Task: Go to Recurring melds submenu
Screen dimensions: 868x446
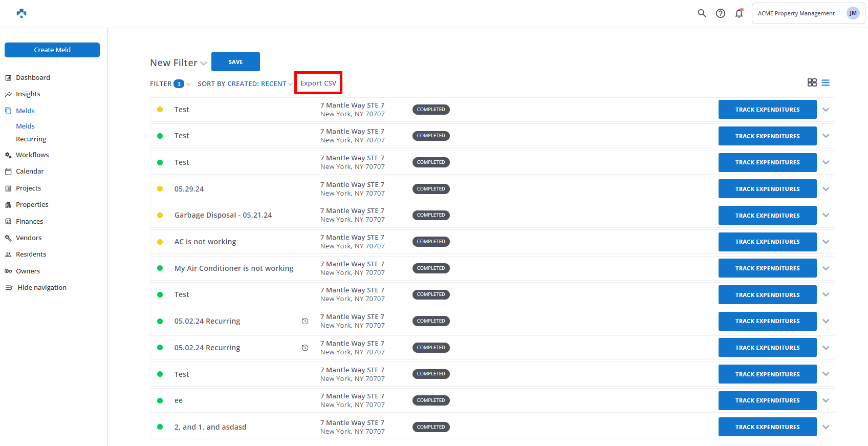Action: [x=31, y=139]
